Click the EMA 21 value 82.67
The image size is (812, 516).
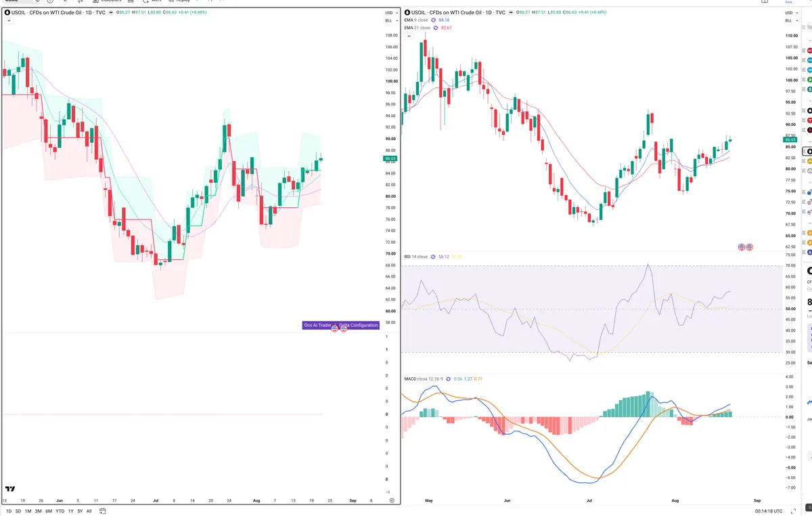tap(447, 28)
